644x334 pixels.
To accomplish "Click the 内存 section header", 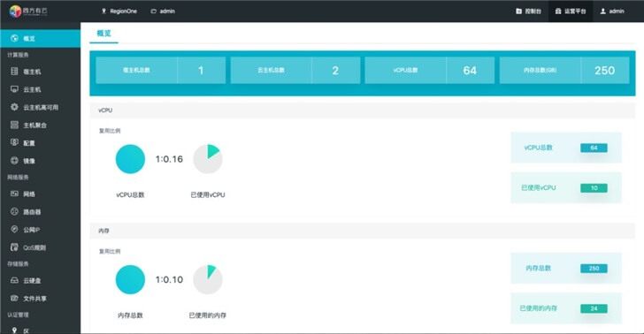I will (363, 231).
